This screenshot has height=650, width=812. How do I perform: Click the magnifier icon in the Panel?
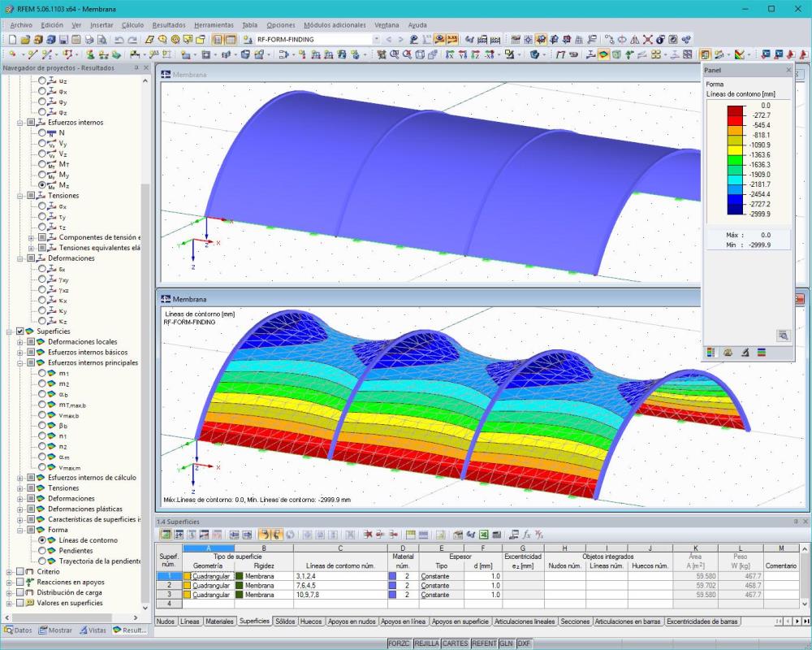click(x=782, y=335)
